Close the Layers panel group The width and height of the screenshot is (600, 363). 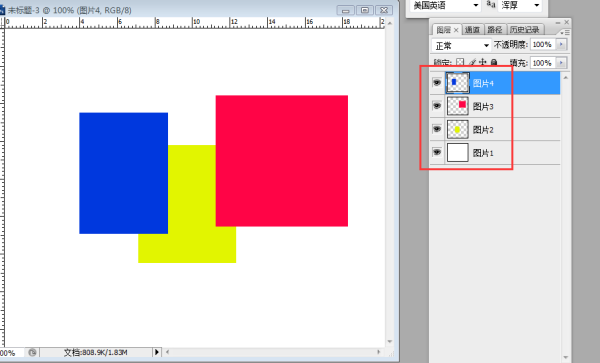click(x=566, y=23)
